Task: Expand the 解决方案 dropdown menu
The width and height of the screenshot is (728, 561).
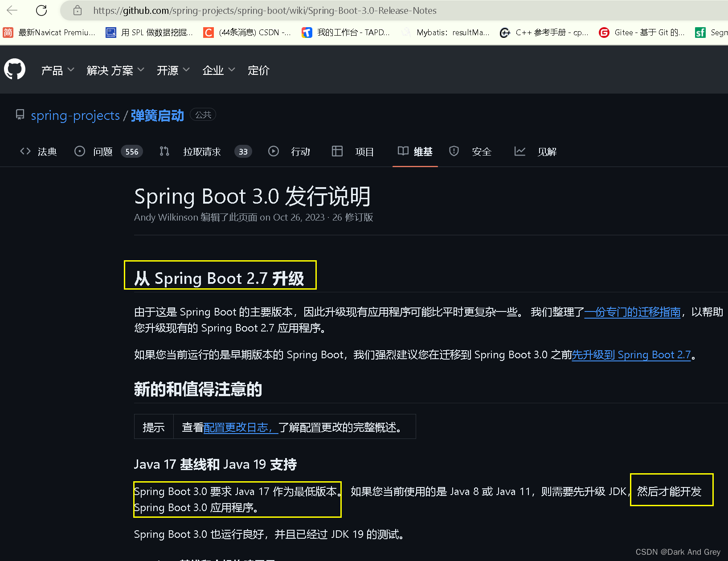Action: coord(115,70)
